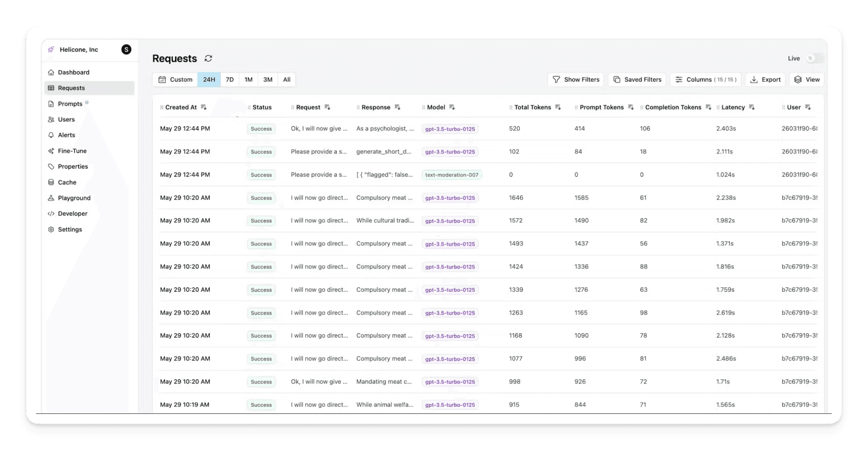Viewport: 868px width, 450px height.
Task: Open Playground flask icon in sidebar
Action: tap(51, 198)
